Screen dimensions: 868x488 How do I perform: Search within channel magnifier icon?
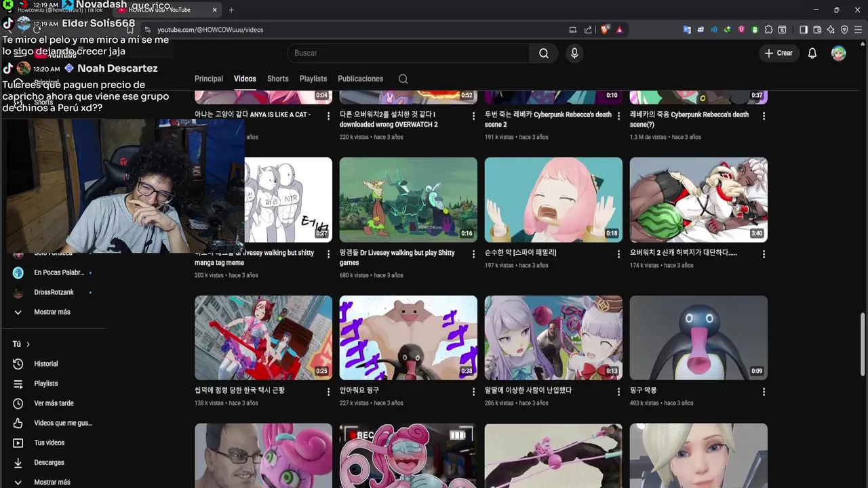pos(403,79)
